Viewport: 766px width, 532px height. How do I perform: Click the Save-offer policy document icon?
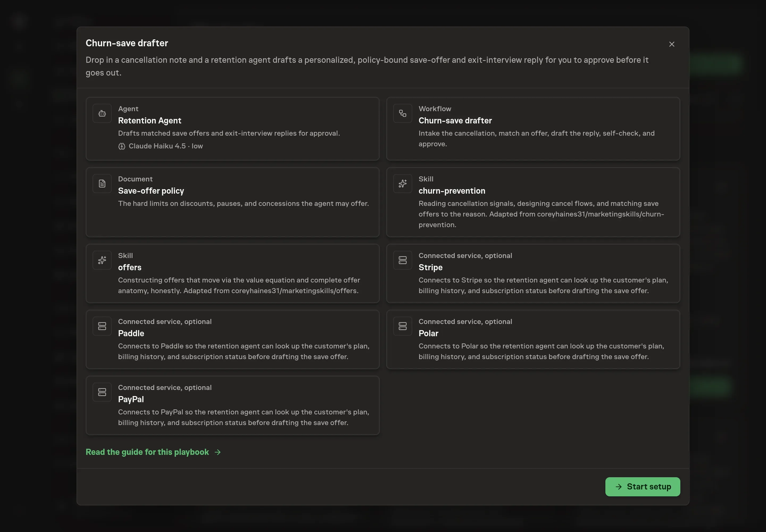(x=102, y=184)
